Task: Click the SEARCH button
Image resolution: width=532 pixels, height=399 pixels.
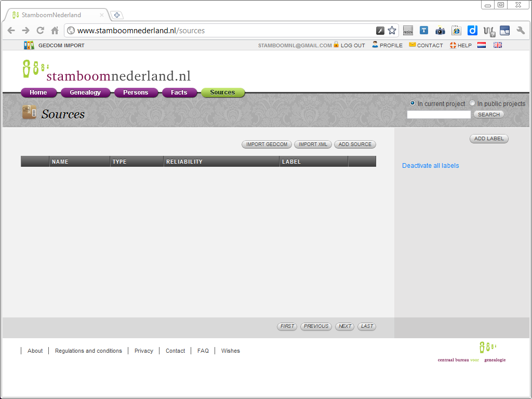Action: pyautogui.click(x=489, y=115)
